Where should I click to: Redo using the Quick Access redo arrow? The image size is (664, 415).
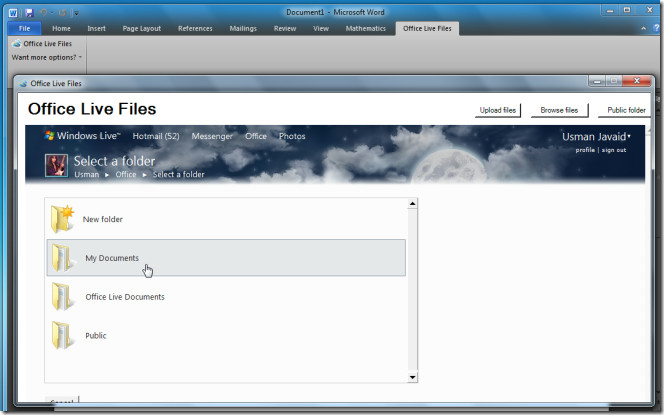[62, 13]
